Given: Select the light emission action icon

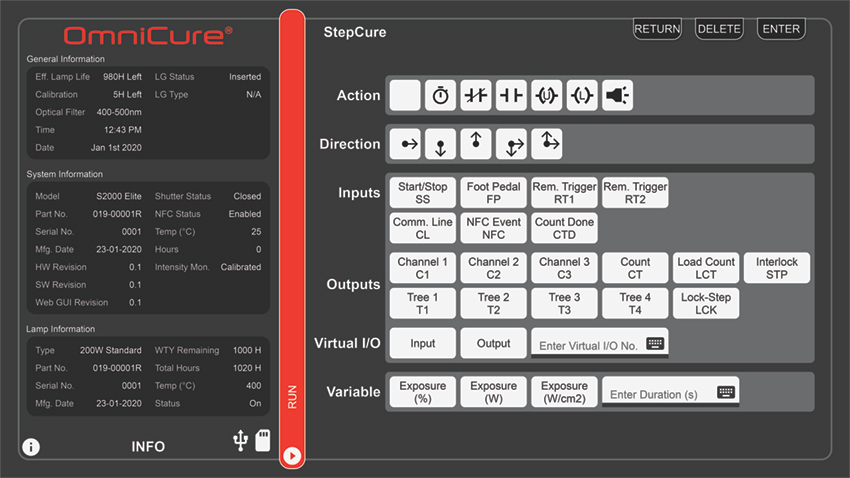Looking at the screenshot, I should pyautogui.click(x=617, y=96).
